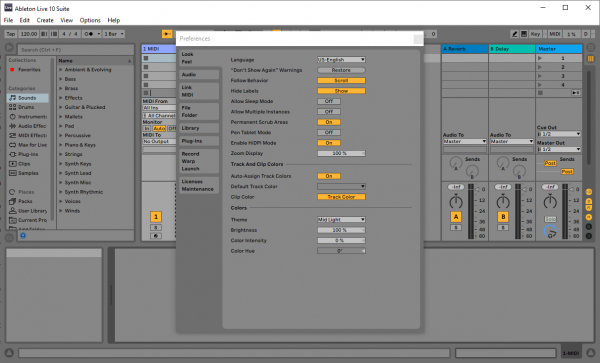
Task: Open A Reverb Audio To dropdown
Action: 465,142
